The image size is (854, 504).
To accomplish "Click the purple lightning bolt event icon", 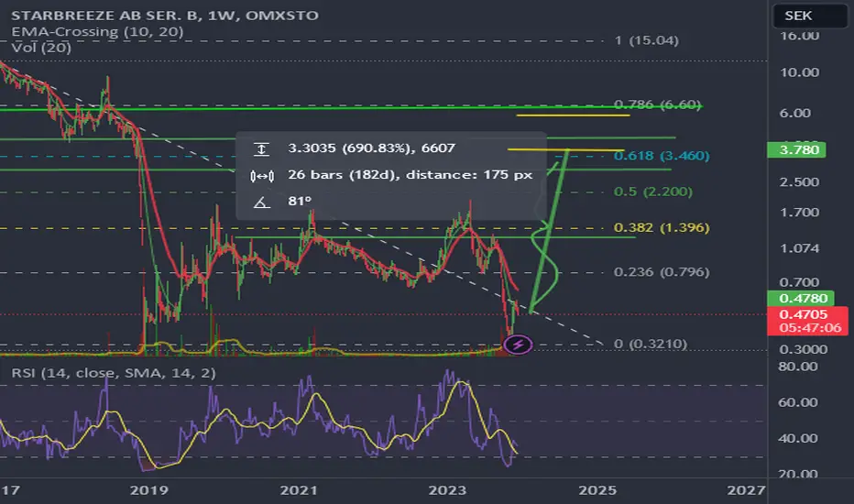I will (x=518, y=345).
